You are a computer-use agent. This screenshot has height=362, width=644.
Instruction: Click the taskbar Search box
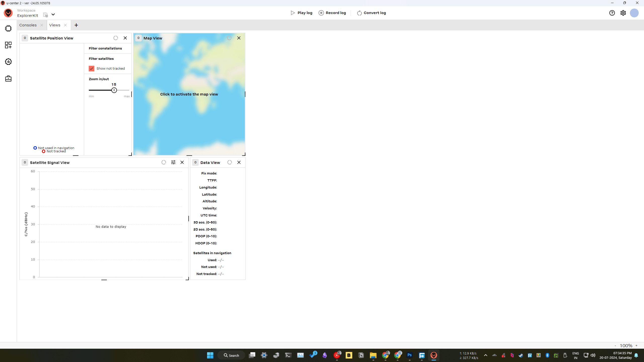pos(231,355)
